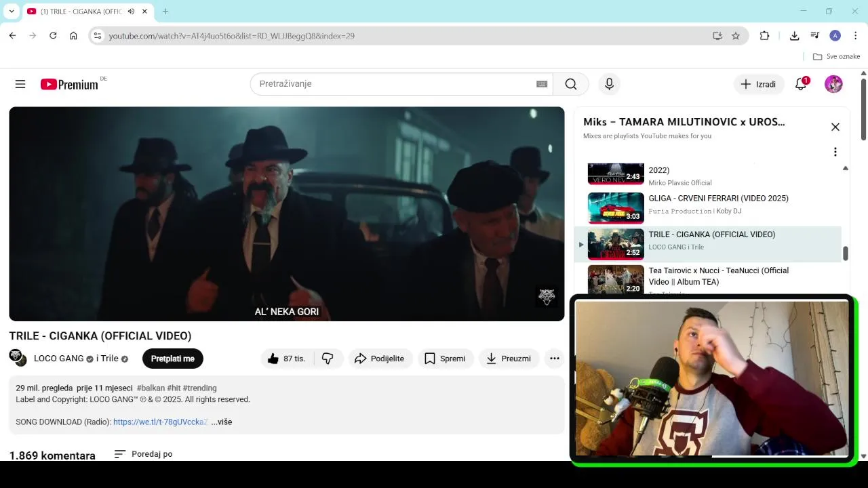The width and height of the screenshot is (868, 488).
Task: Open new browser tab
Action: pyautogui.click(x=165, y=12)
